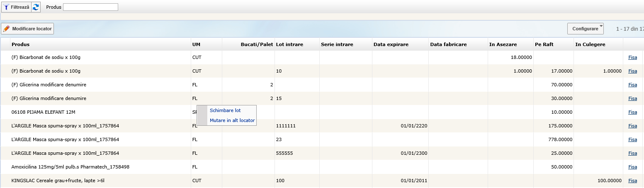Screen dimensions: 644x188
Task: Open Fisa link for 06108 PIJAMA ELEFANT
Action: coord(632,112)
